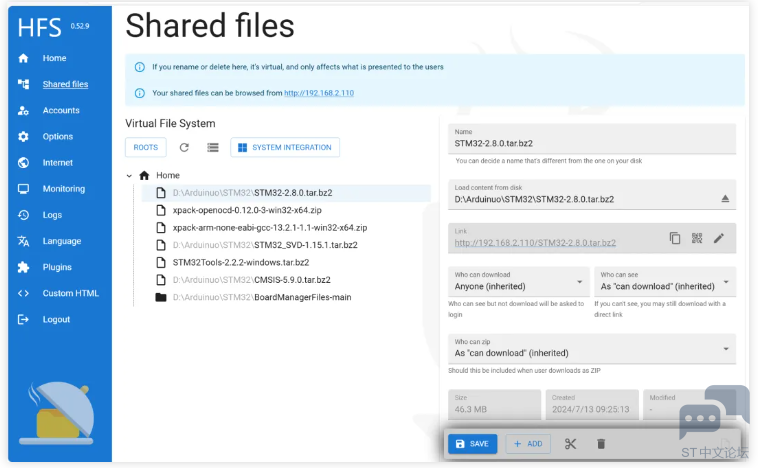758x468 pixels.
Task: Click the folder icon of BoardManagerFiles-main
Action: [161, 297]
